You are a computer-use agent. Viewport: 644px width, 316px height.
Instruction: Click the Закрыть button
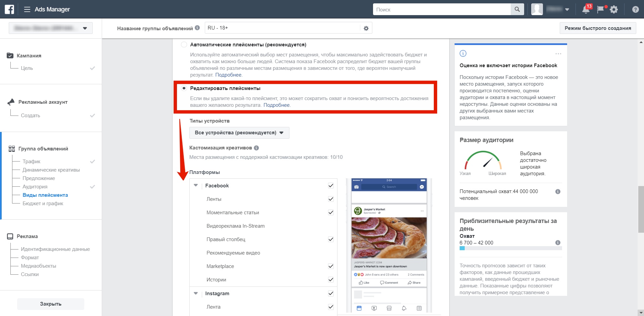(x=51, y=304)
